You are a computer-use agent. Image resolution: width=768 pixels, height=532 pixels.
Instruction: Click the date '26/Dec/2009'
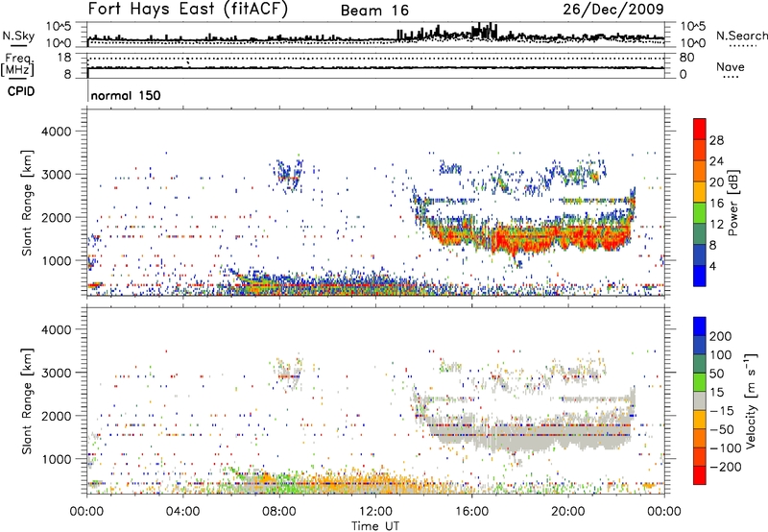(613, 9)
